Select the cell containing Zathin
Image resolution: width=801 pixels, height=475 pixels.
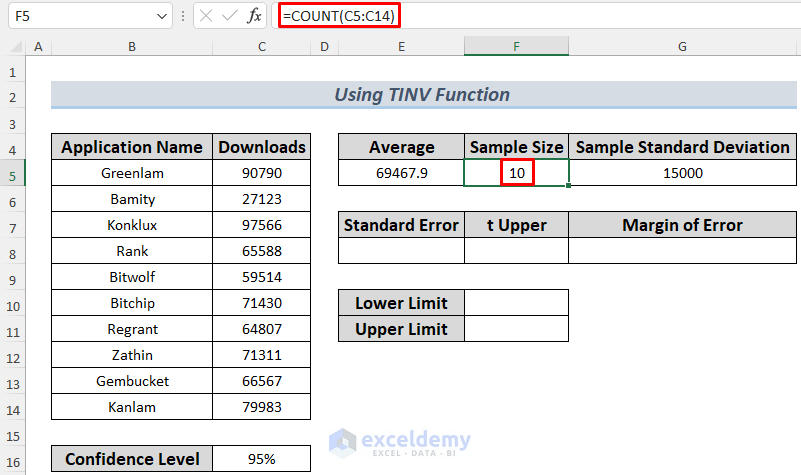click(132, 355)
